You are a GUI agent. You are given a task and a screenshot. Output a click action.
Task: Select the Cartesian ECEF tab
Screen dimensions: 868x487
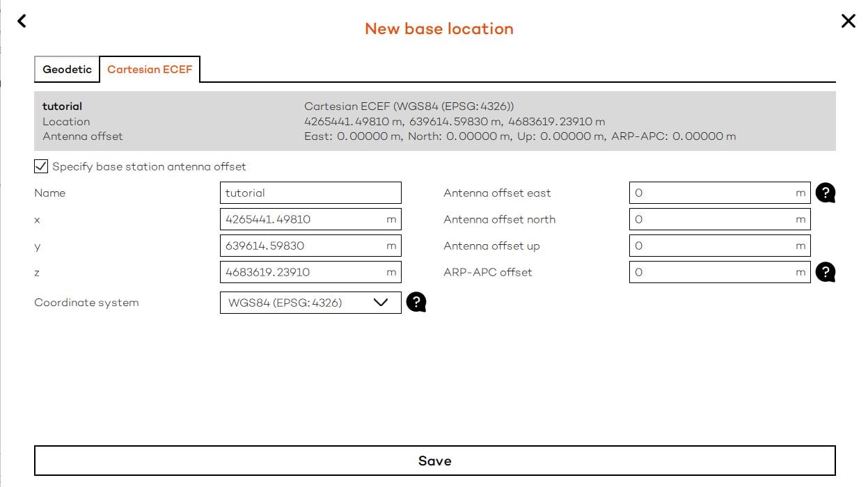point(150,70)
